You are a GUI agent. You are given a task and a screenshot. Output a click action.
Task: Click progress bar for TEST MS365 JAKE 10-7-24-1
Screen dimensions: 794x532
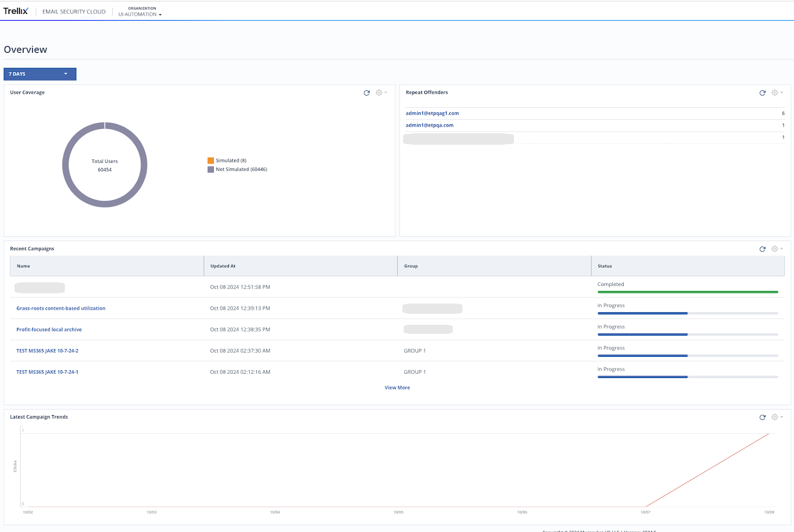pyautogui.click(x=688, y=377)
